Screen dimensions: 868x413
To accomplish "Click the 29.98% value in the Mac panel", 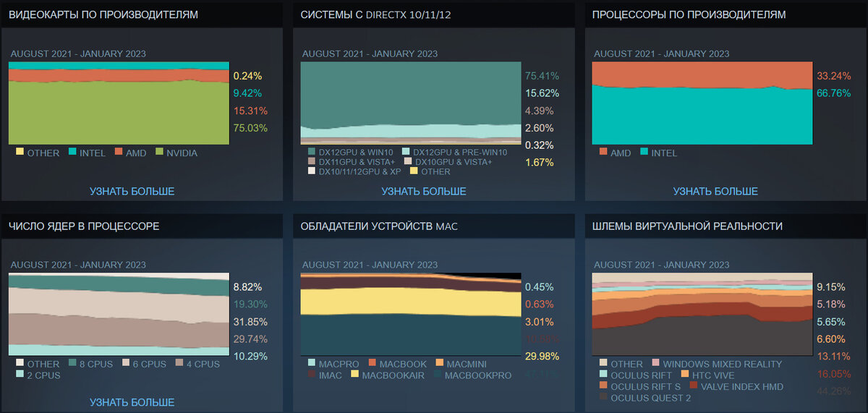I will click(x=542, y=356).
